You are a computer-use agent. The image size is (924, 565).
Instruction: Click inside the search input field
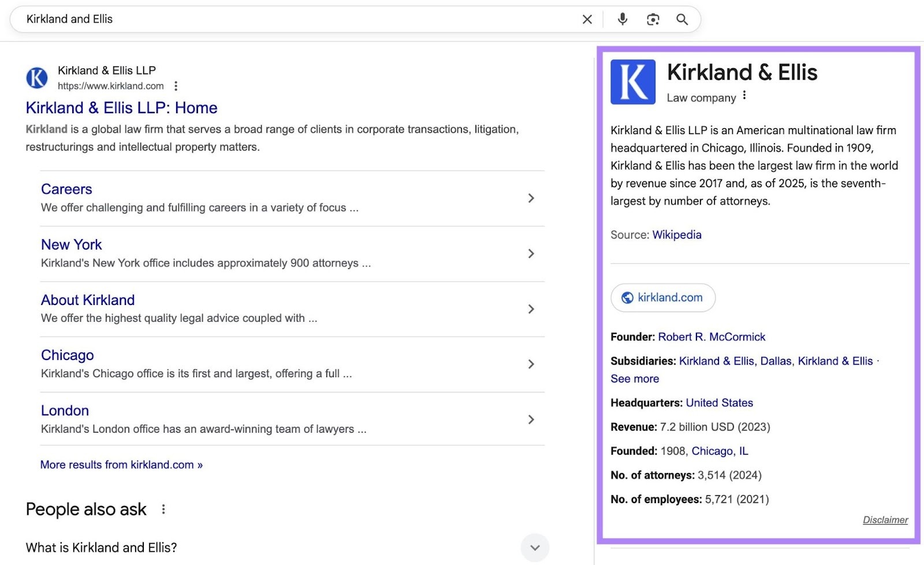point(231,19)
